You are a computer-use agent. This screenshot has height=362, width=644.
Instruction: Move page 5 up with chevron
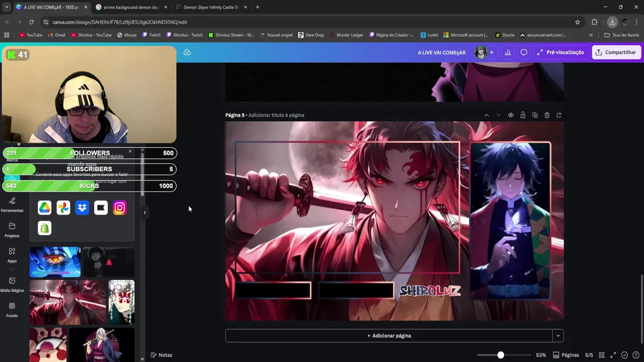tap(487, 115)
